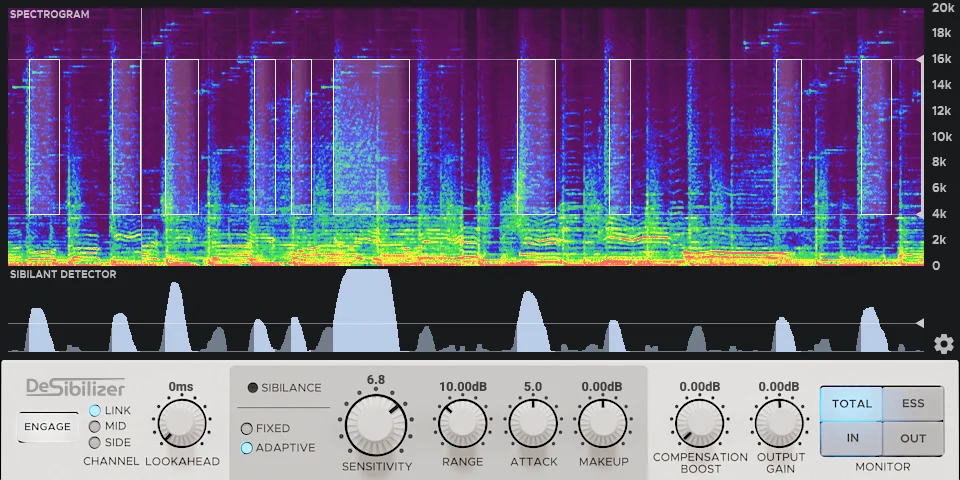The height and width of the screenshot is (480, 960).
Task: Click the 4k lower frequency marker arrow
Action: 919,214
